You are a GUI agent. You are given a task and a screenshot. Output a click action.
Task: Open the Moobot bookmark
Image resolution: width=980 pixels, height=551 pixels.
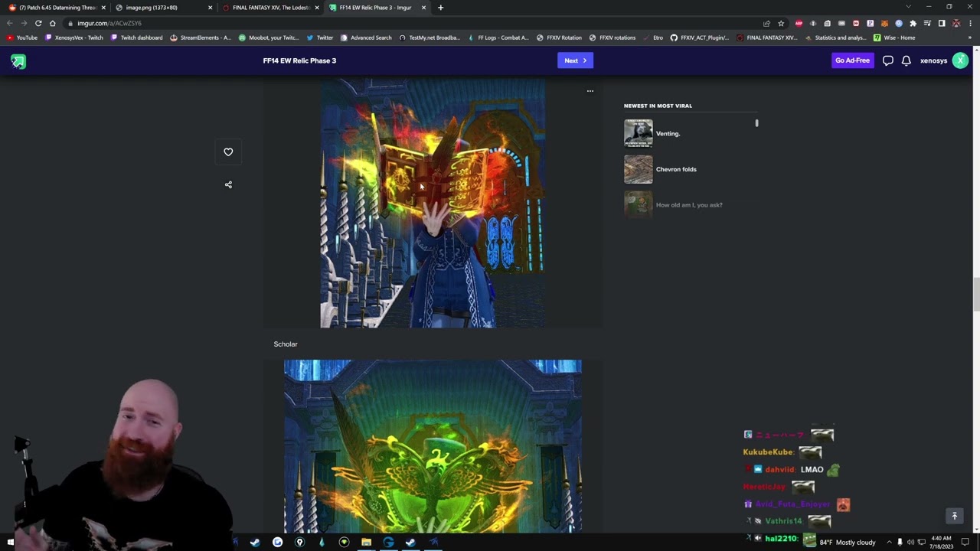coord(269,37)
